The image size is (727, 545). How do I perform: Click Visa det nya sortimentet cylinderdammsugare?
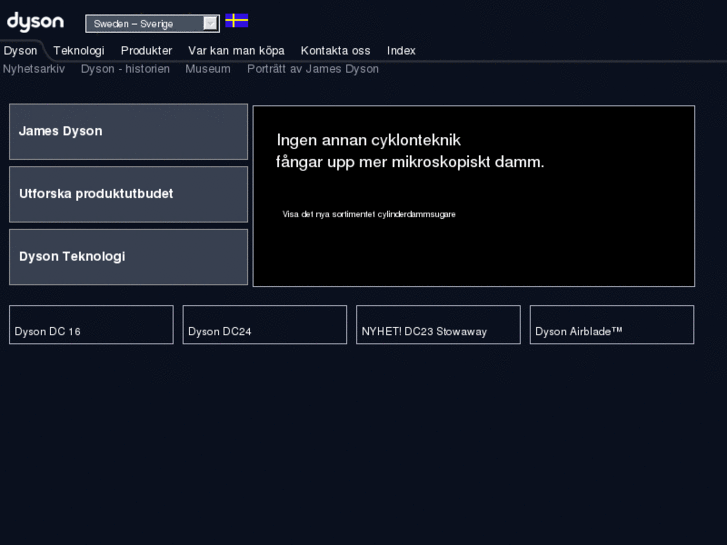tap(369, 214)
